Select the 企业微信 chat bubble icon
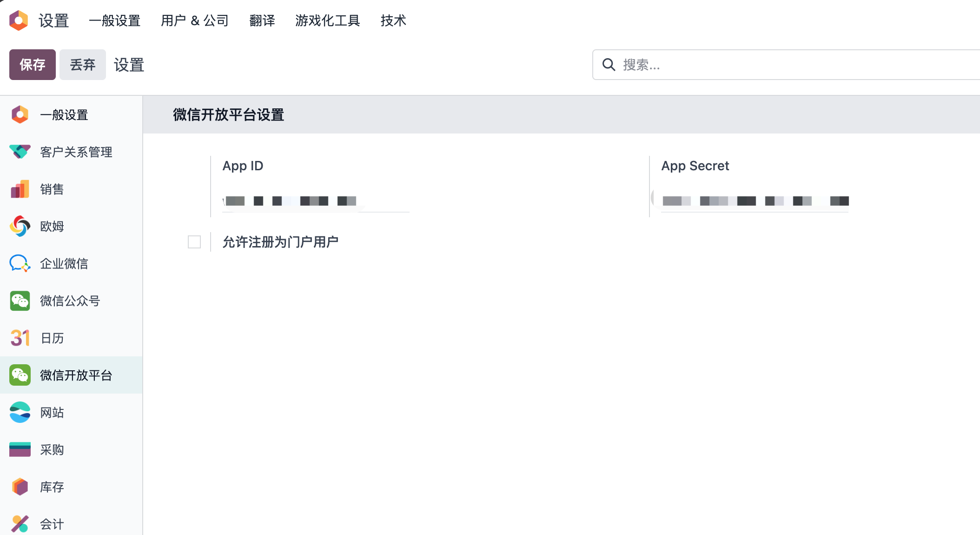 [x=20, y=264]
